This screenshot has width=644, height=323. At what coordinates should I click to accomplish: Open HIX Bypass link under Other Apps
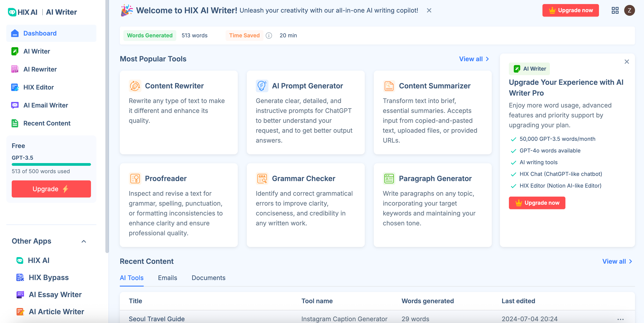[49, 277]
